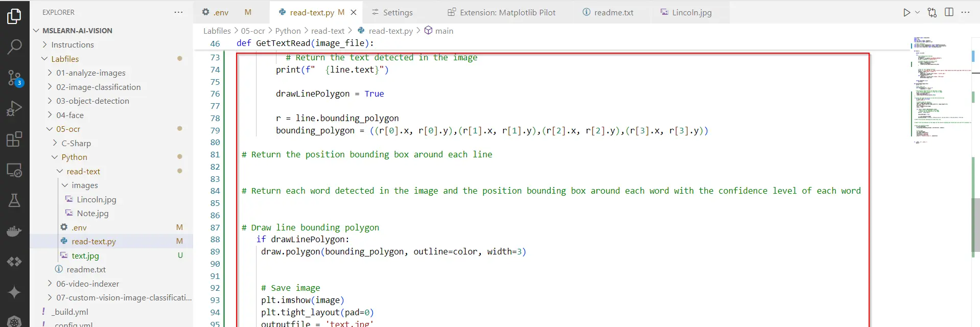Open the Extensions view
This screenshot has height=327, width=980.
[x=14, y=139]
